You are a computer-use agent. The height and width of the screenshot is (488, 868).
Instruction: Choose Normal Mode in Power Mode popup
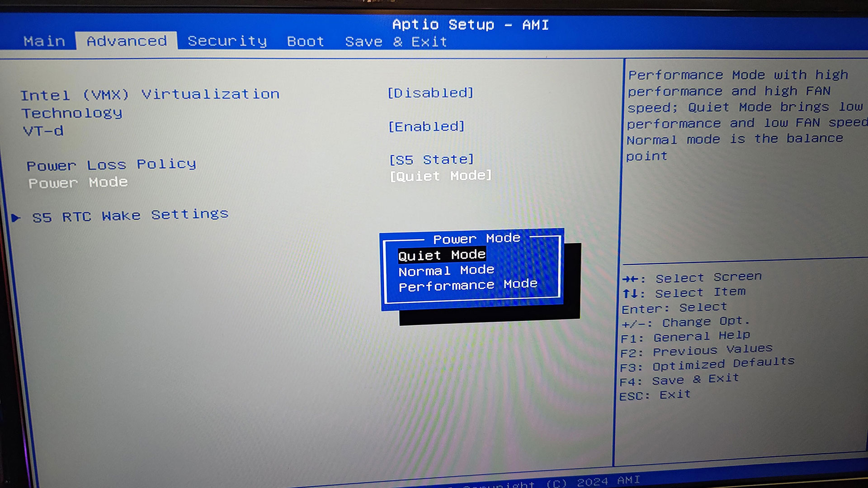pyautogui.click(x=446, y=271)
